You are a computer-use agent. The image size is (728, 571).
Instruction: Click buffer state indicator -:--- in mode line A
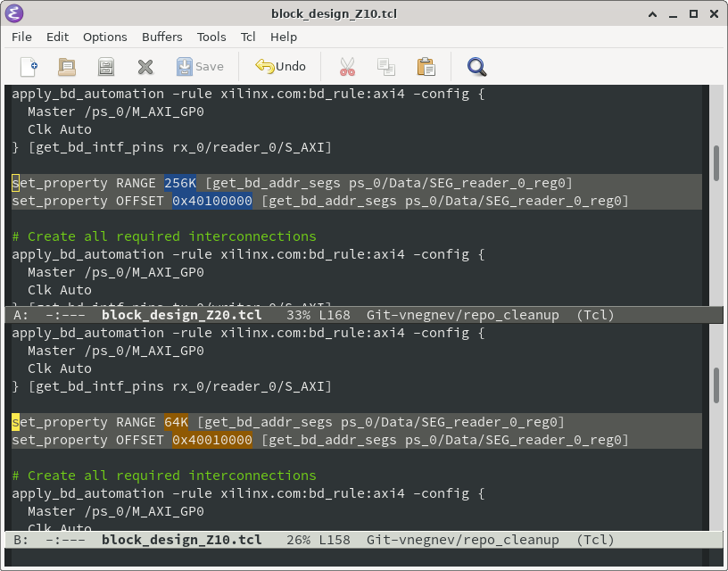65,315
